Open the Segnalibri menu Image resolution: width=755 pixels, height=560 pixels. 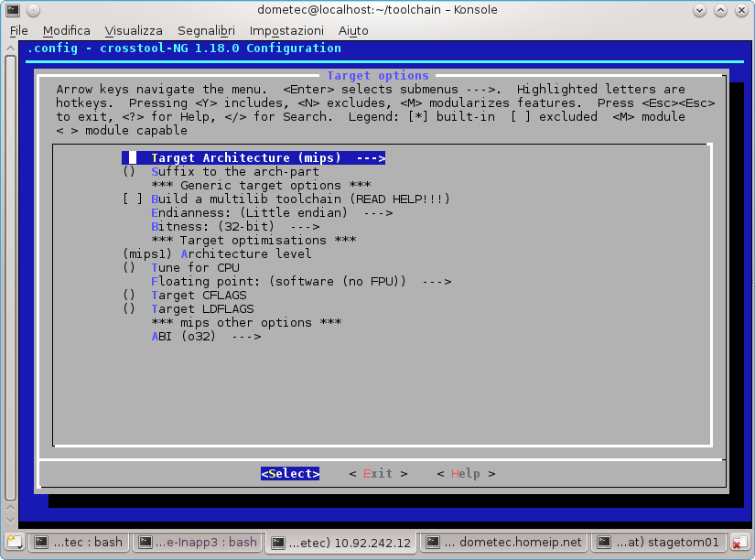pyautogui.click(x=207, y=30)
